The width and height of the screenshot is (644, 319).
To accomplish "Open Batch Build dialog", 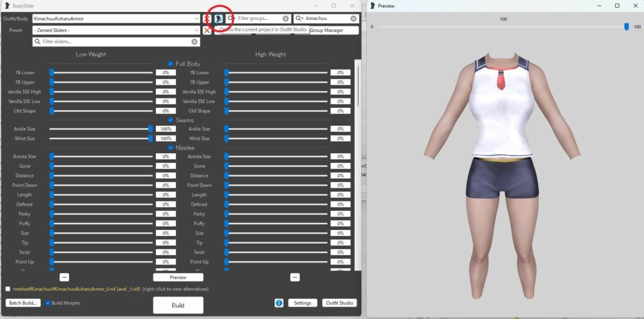I will click(23, 303).
